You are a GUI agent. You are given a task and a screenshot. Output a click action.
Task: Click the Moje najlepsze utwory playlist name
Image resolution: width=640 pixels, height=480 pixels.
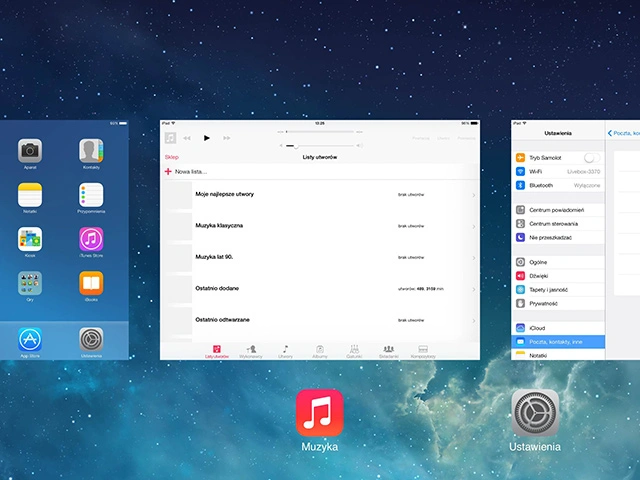point(224,194)
